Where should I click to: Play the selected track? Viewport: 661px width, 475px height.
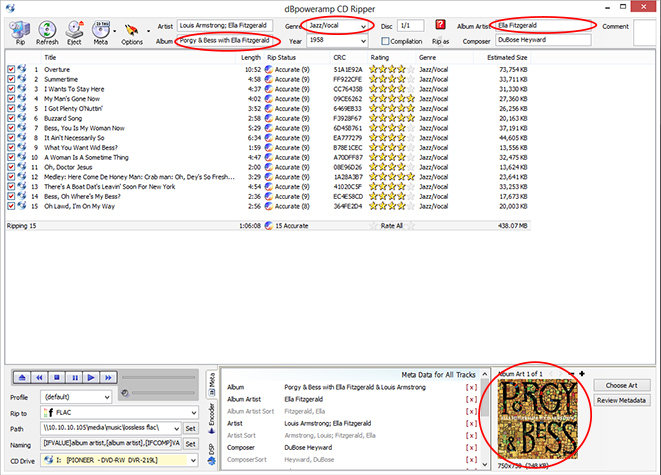(91, 378)
